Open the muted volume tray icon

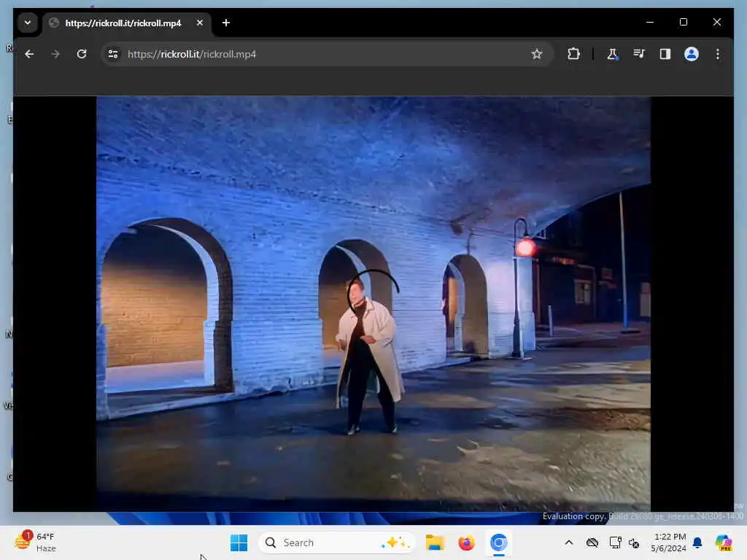[x=634, y=542]
